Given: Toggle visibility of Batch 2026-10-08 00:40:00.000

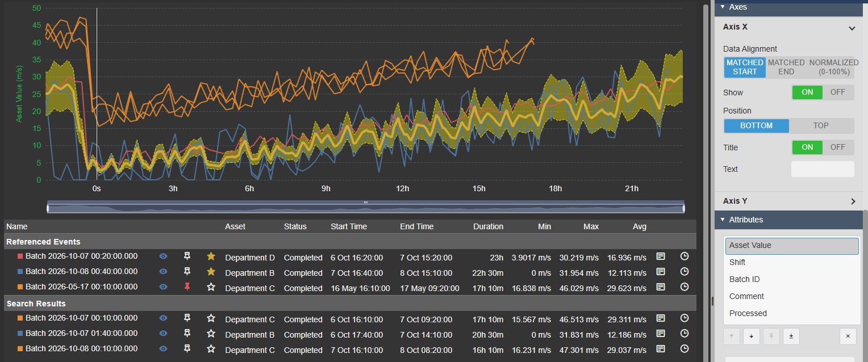Looking at the screenshot, I should (163, 272).
